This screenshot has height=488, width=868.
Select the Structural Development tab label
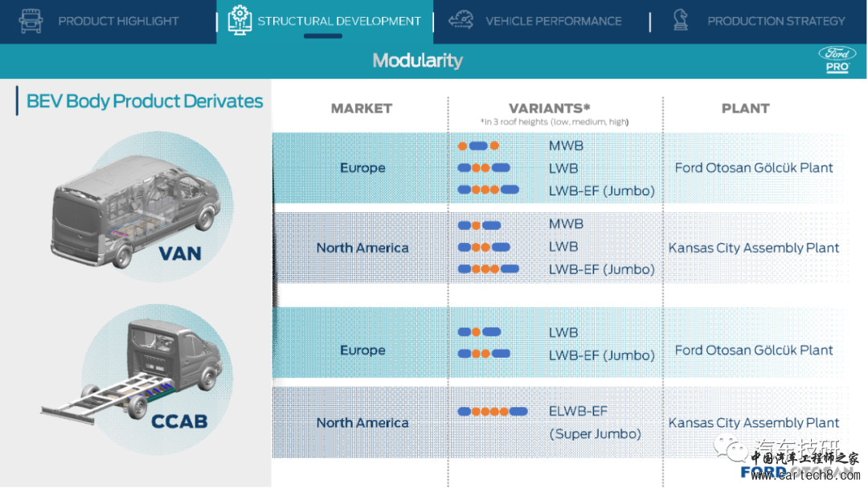[338, 21]
